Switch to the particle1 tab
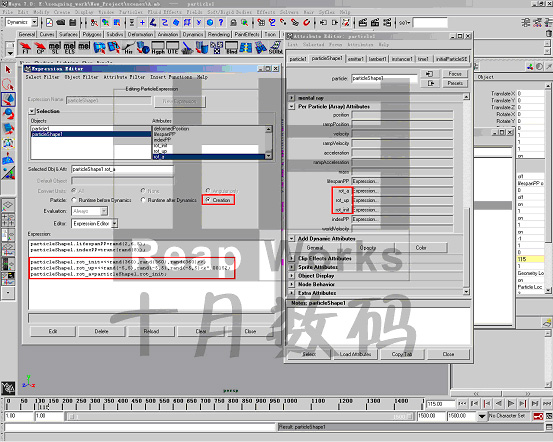553x442 pixels. click(298, 59)
